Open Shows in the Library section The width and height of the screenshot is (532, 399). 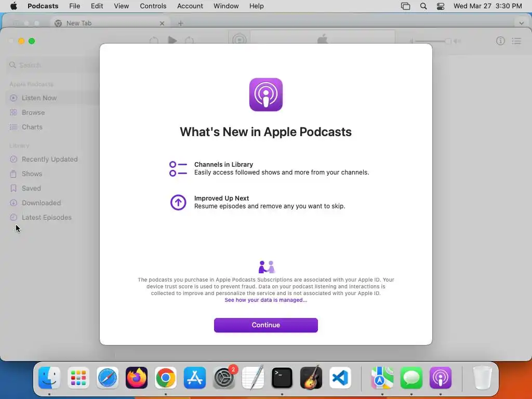[32, 174]
